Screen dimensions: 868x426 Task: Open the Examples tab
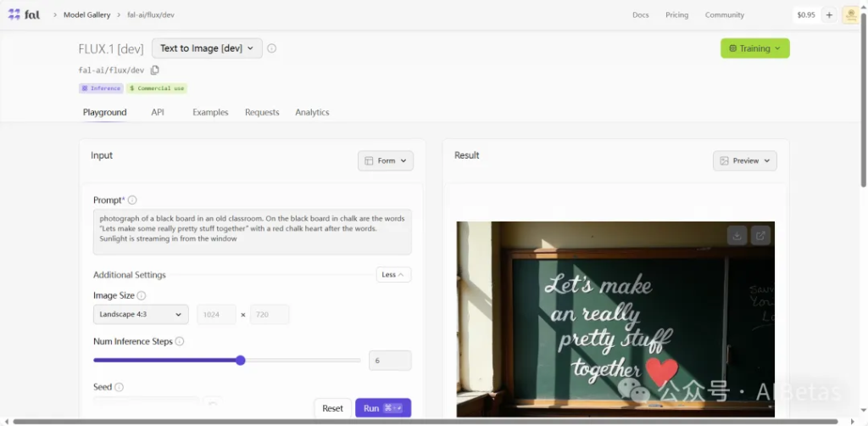[x=210, y=112]
